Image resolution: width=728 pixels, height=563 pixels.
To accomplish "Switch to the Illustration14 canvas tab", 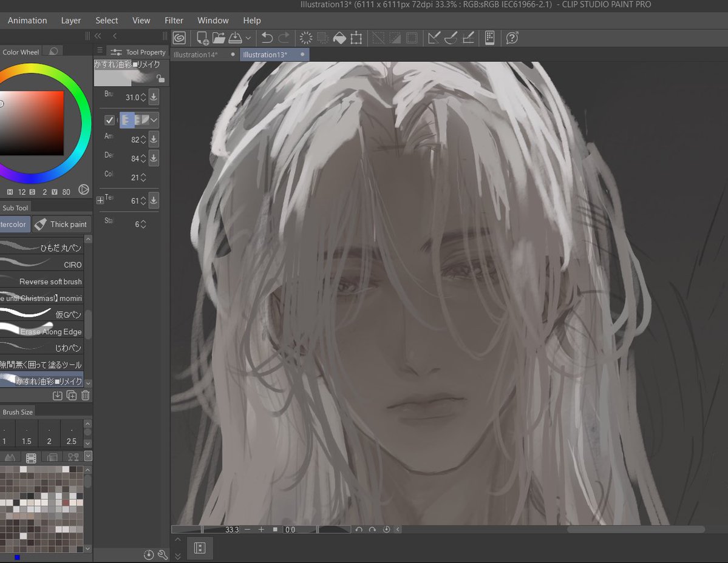I will coord(204,54).
